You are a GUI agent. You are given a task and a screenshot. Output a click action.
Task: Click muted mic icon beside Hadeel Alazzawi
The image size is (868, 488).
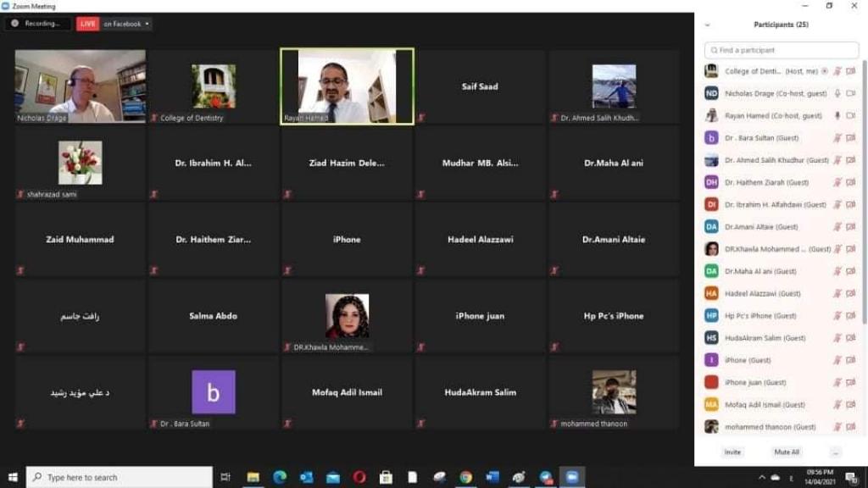837,293
